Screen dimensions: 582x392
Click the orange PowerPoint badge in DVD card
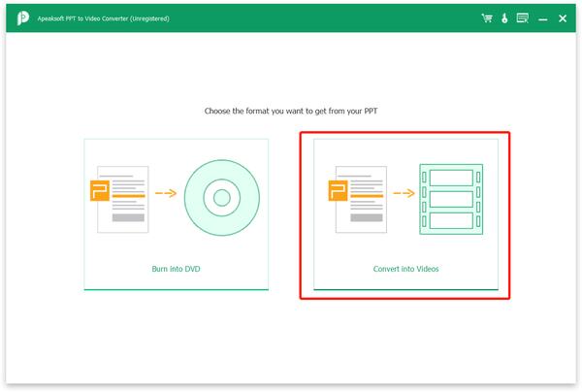tap(100, 190)
